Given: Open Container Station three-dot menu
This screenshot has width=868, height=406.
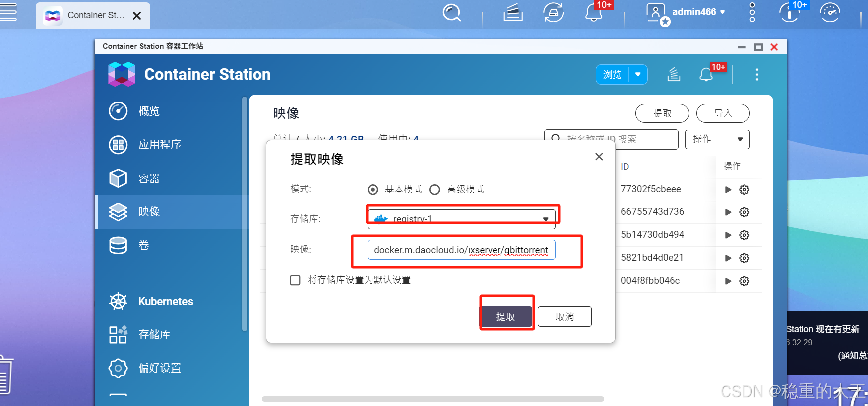Looking at the screenshot, I should 757,75.
